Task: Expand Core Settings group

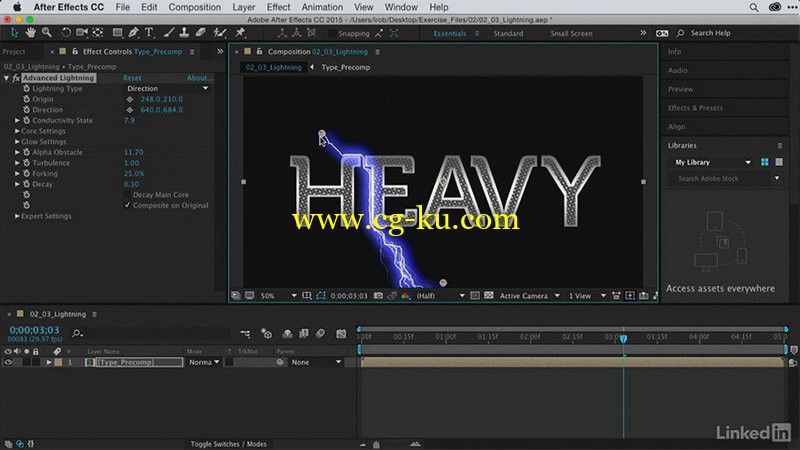Action: pos(17,131)
